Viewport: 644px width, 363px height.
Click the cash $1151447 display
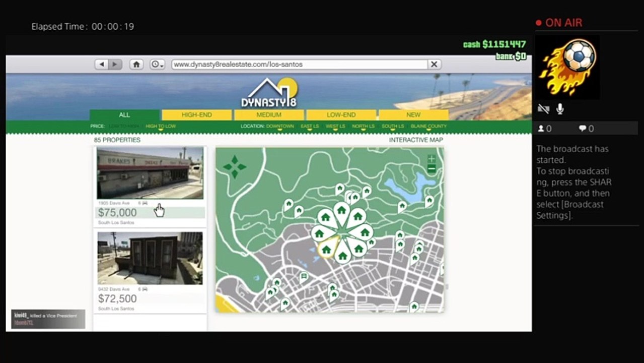(494, 44)
